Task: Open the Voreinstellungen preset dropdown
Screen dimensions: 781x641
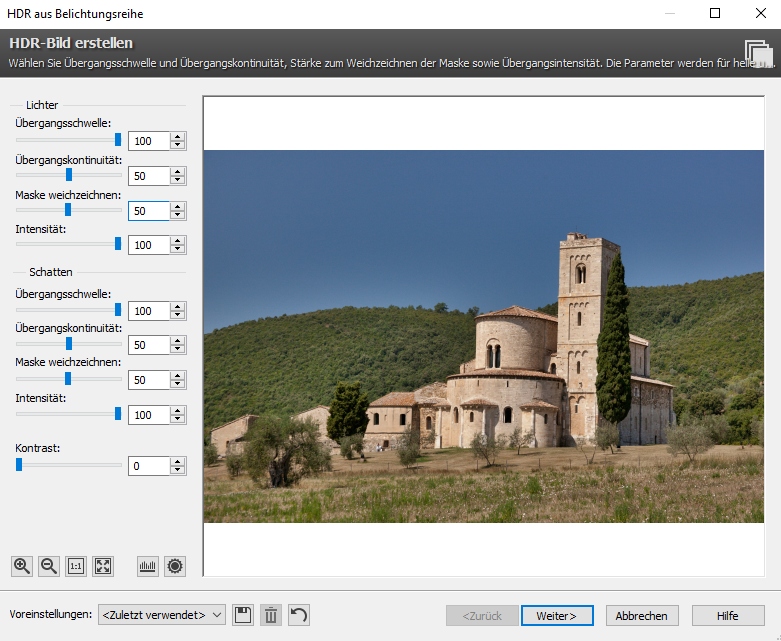Action: click(x=162, y=615)
